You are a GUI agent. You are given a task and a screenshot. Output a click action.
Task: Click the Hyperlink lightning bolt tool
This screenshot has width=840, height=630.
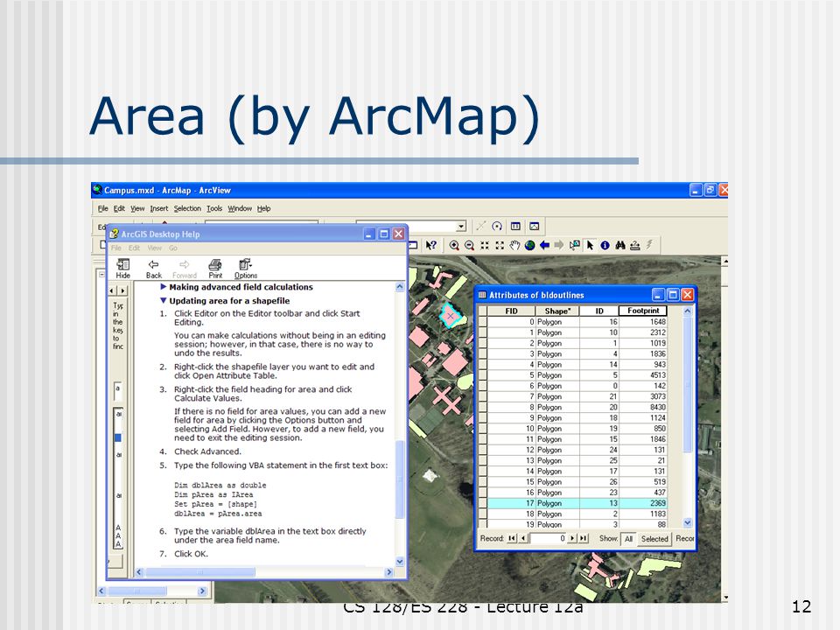click(x=649, y=245)
